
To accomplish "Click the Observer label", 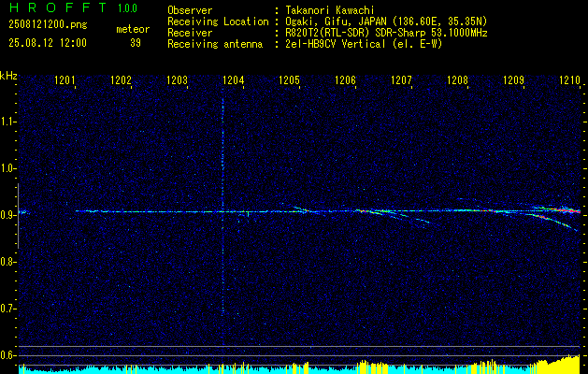I will click(190, 10).
